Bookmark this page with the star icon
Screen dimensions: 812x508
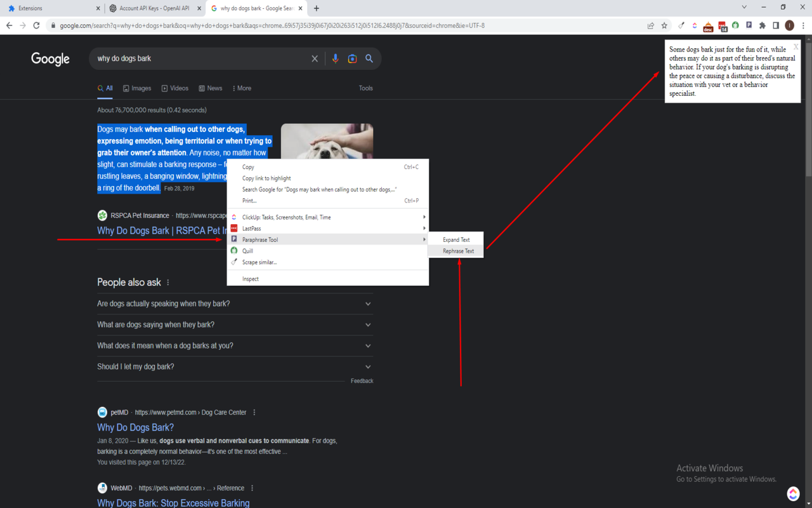(x=664, y=25)
